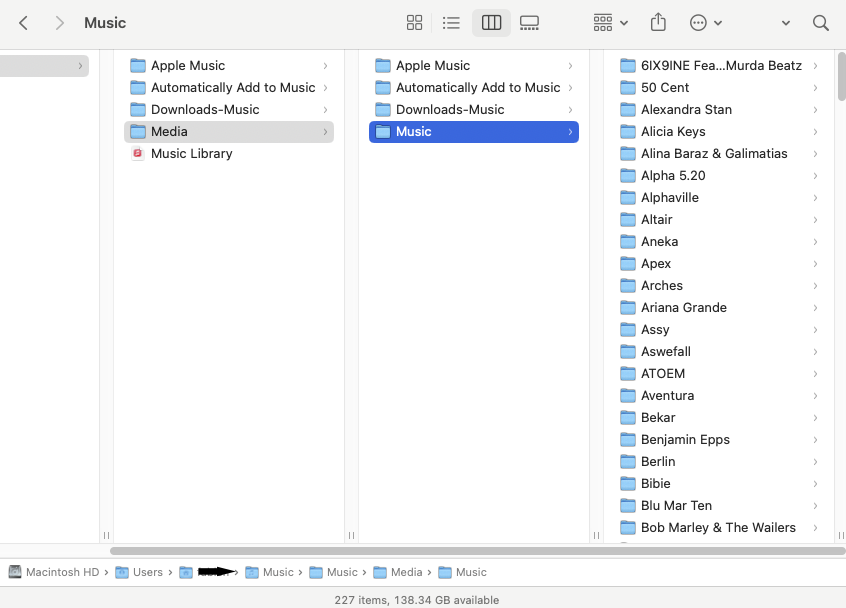Screen dimensions: 846x608
Task: Switch to list view
Action: (451, 23)
